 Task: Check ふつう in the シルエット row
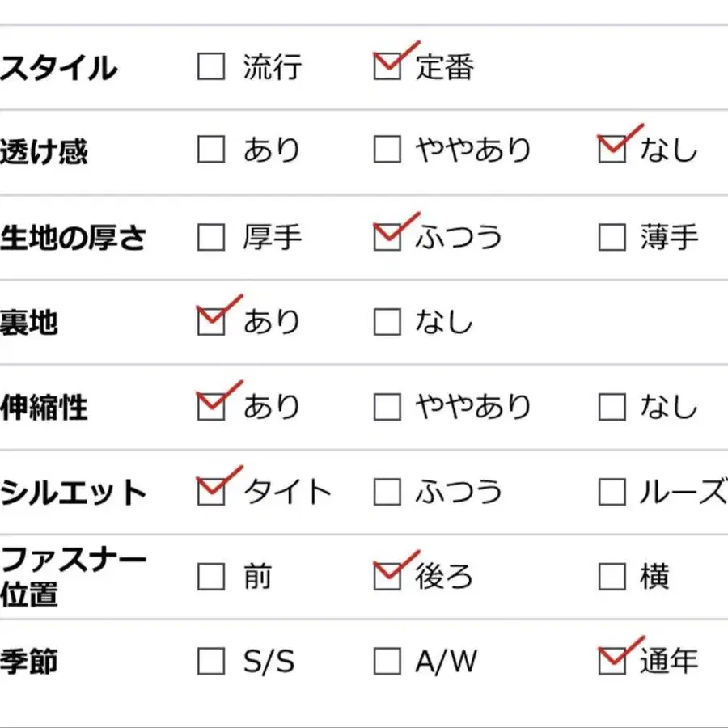coord(387,492)
